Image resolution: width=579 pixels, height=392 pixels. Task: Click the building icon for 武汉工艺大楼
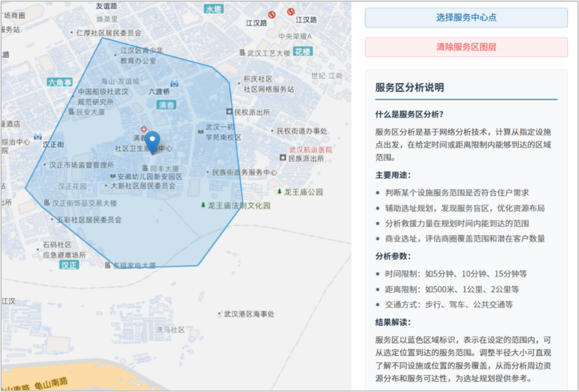(242, 53)
